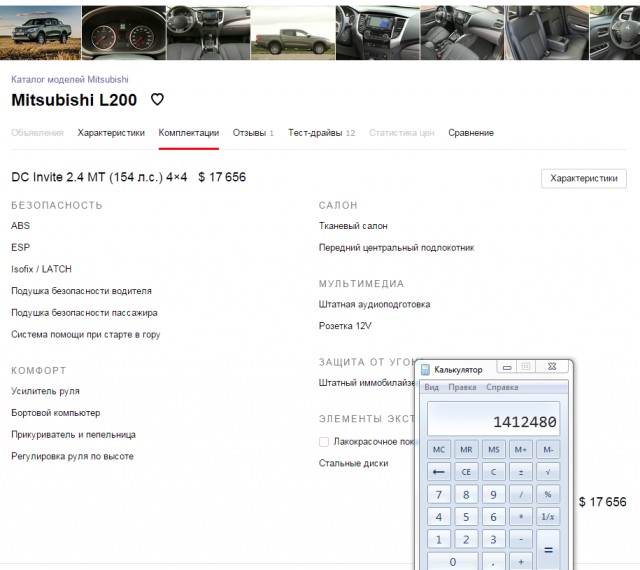Viewport: 640px width, 570px height.
Task: Click the Isofix / LATCH feature text
Action: [x=41, y=269]
